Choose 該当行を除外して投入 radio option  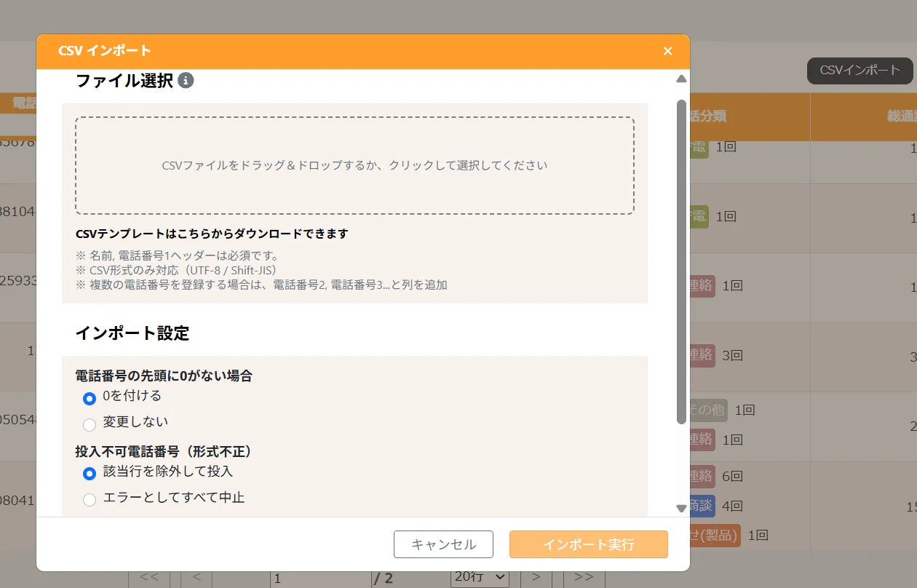click(90, 473)
